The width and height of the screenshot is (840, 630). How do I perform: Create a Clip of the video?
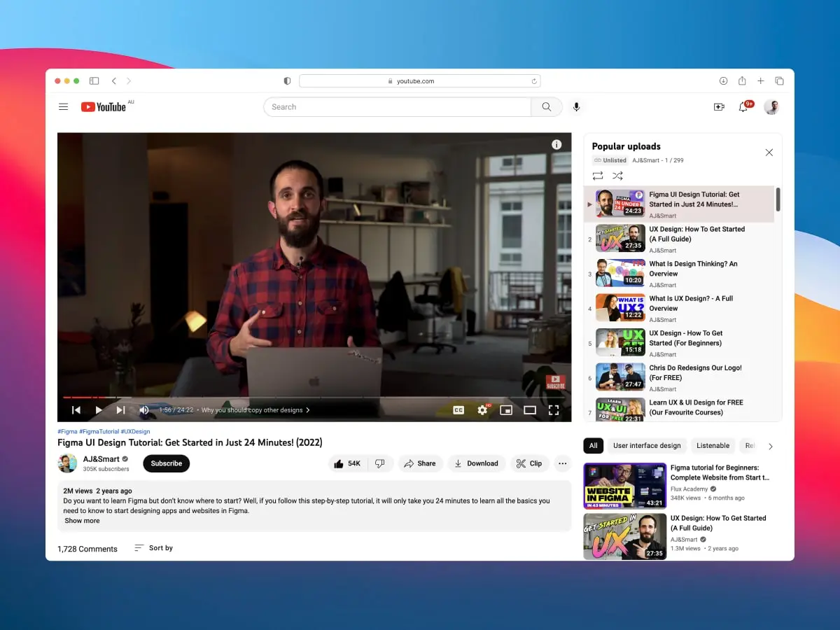(x=529, y=463)
